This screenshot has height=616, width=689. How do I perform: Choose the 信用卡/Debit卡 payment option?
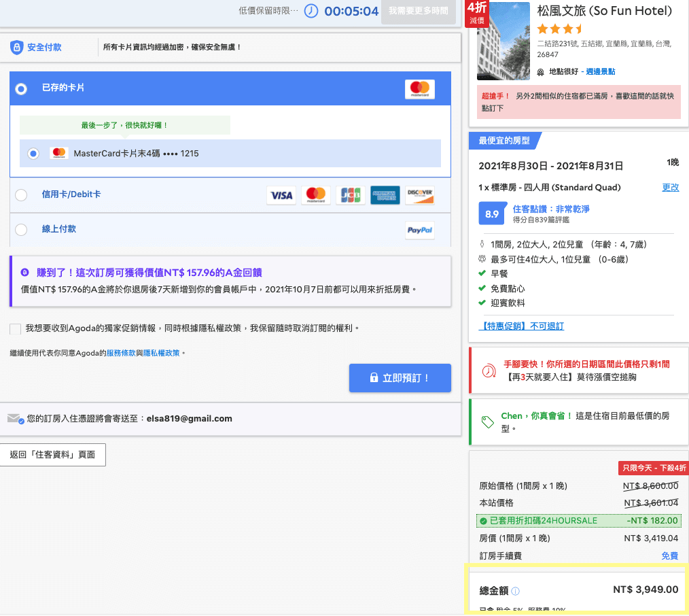20,194
